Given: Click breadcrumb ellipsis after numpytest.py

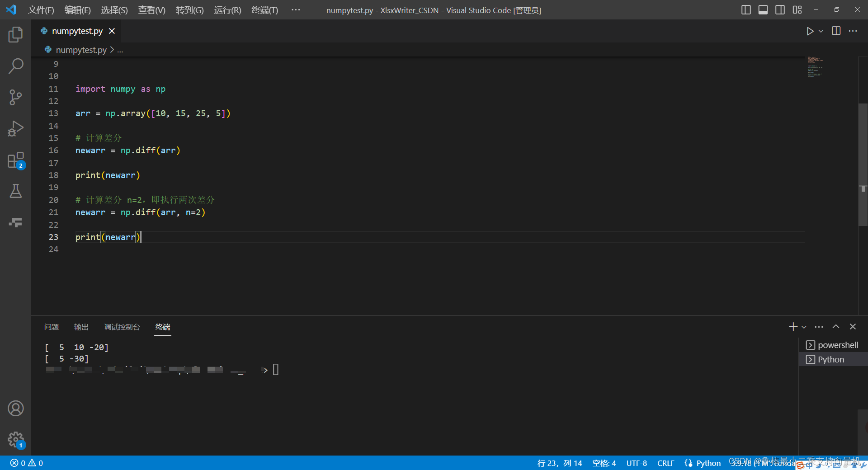Looking at the screenshot, I should click(x=120, y=50).
